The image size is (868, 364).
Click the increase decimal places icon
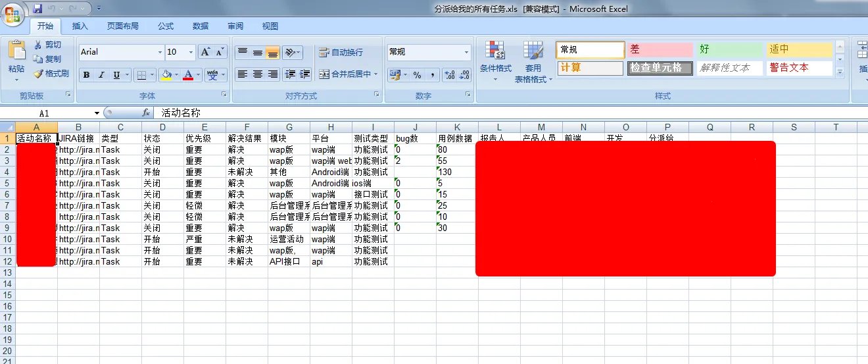point(448,75)
